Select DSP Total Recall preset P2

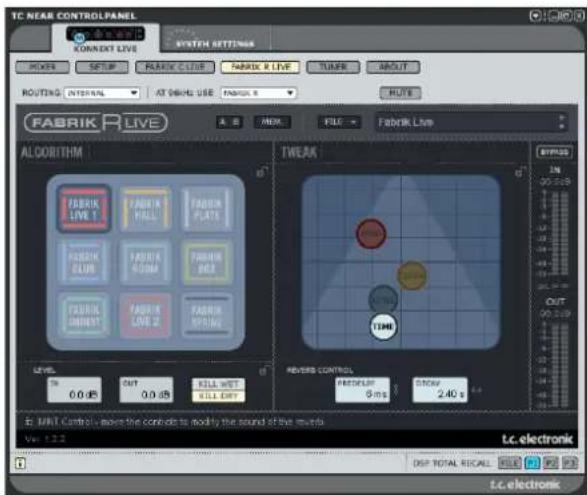(551, 463)
